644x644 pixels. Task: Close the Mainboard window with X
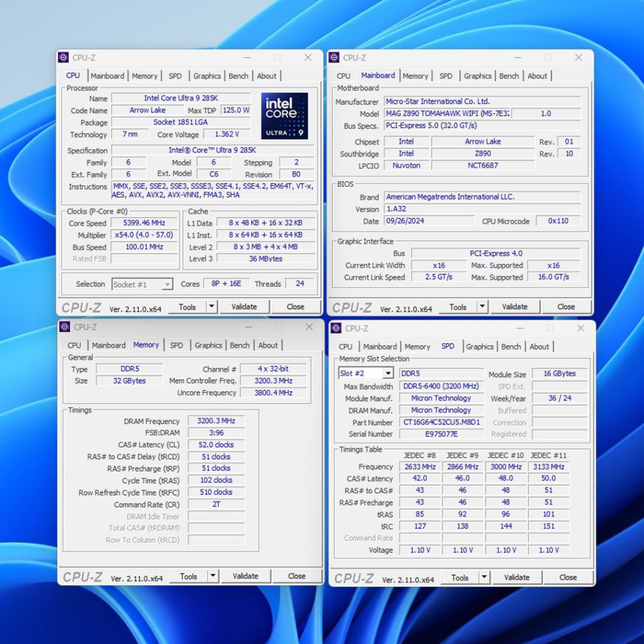[579, 57]
